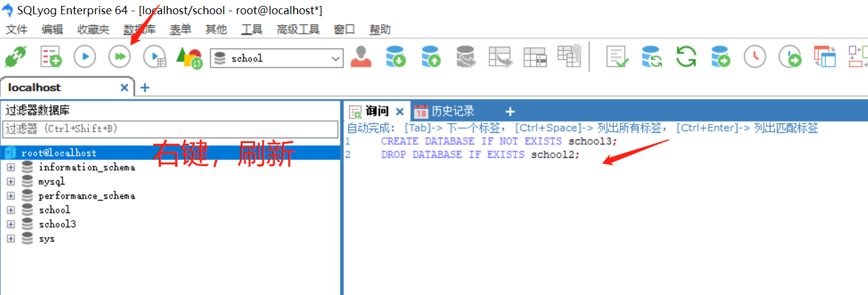Select information_schema database

coord(87,167)
